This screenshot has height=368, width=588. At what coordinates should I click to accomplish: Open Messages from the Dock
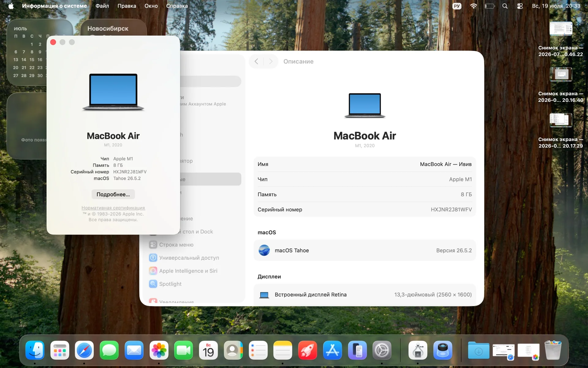coord(109,350)
